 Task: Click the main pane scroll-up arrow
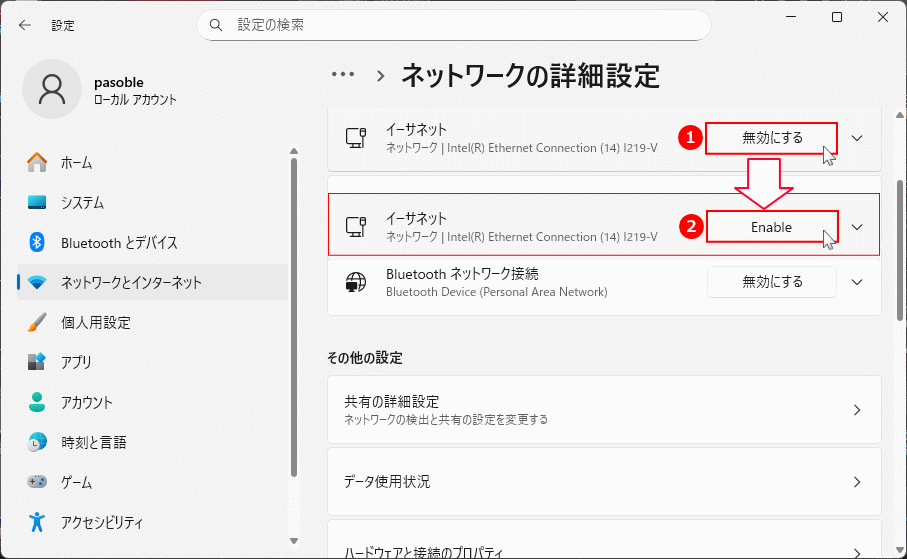click(899, 116)
